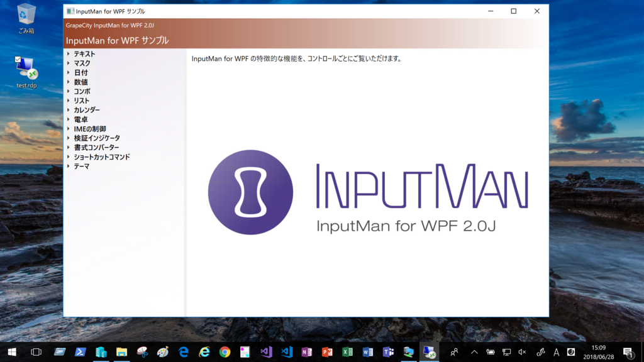Minimize the InputMan sample window
This screenshot has width=644, height=362.
click(491, 11)
